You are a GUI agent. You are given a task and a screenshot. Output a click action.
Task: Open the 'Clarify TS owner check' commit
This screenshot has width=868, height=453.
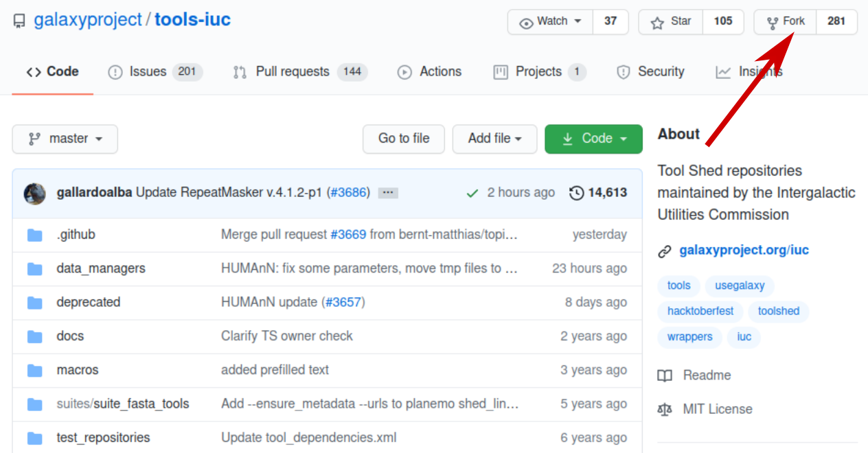287,336
